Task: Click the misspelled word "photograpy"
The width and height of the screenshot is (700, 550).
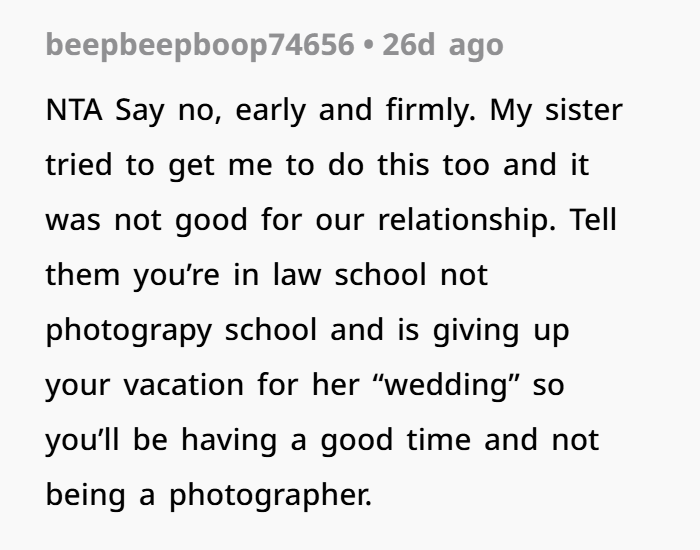Action: (130, 330)
